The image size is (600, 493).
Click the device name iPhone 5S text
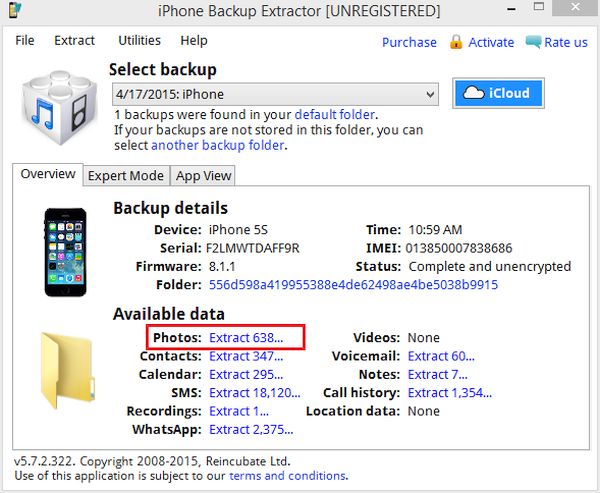238,230
